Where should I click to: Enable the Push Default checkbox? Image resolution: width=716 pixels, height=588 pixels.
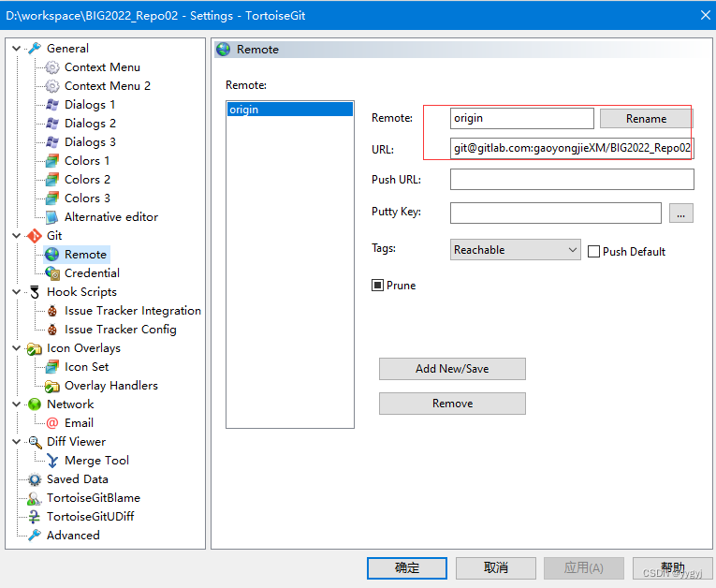click(x=593, y=252)
